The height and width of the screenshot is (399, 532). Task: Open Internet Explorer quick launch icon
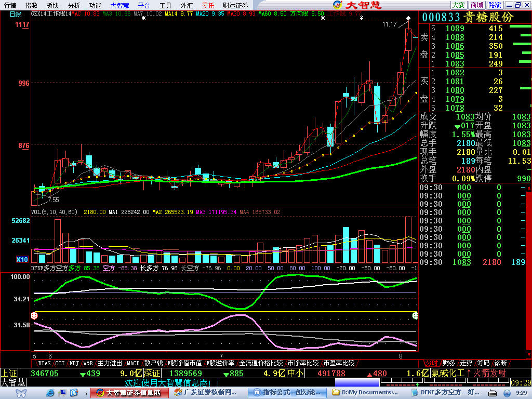pyautogui.click(x=50, y=393)
